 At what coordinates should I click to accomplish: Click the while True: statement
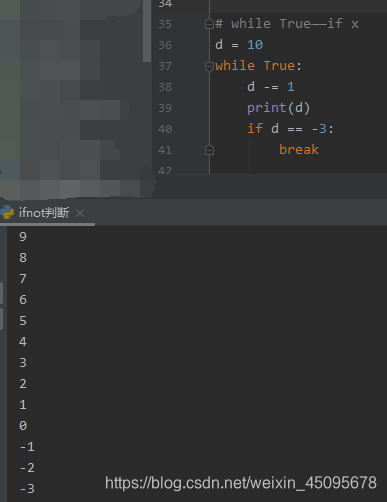click(258, 66)
